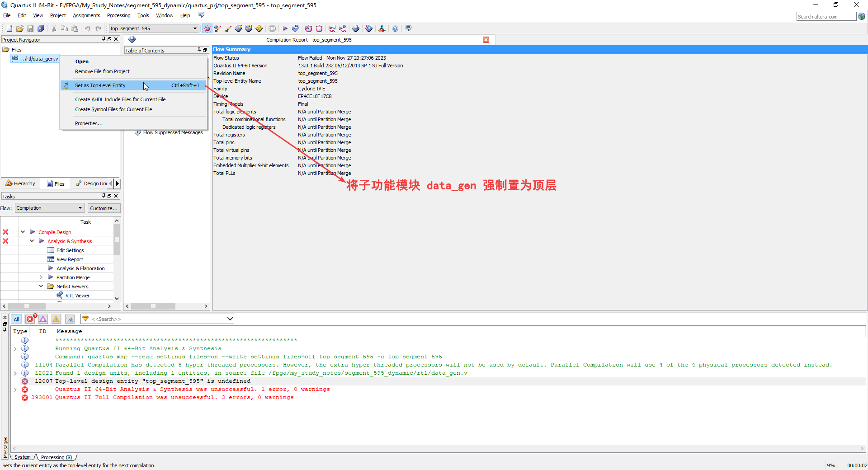Click the Save icon in the toolbar
The height and width of the screenshot is (470, 868).
30,28
